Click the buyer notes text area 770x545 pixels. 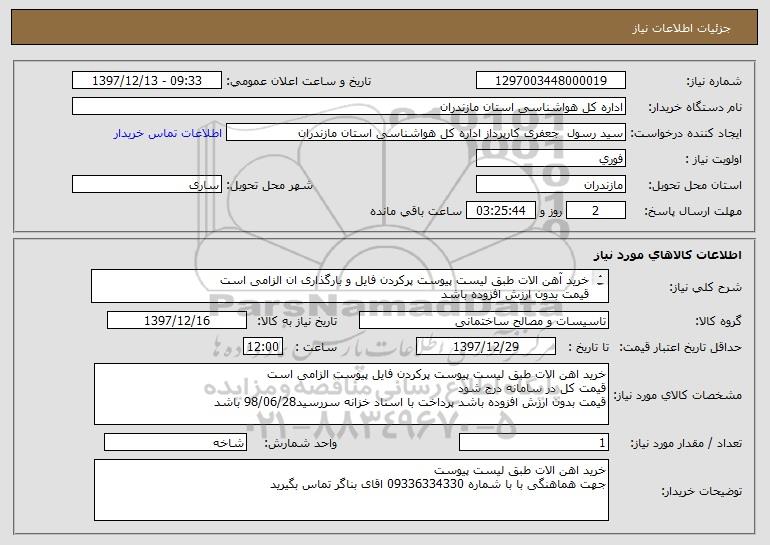tap(351, 490)
